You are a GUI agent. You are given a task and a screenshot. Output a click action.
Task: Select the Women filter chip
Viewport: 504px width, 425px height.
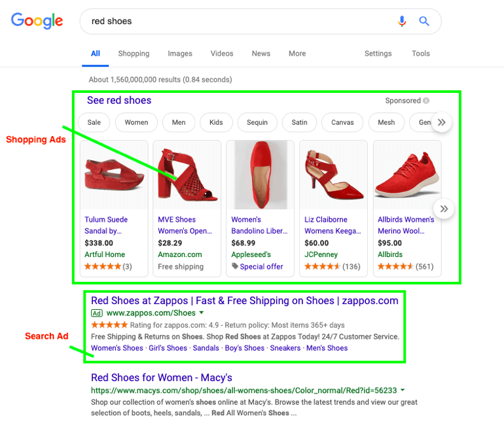136,122
